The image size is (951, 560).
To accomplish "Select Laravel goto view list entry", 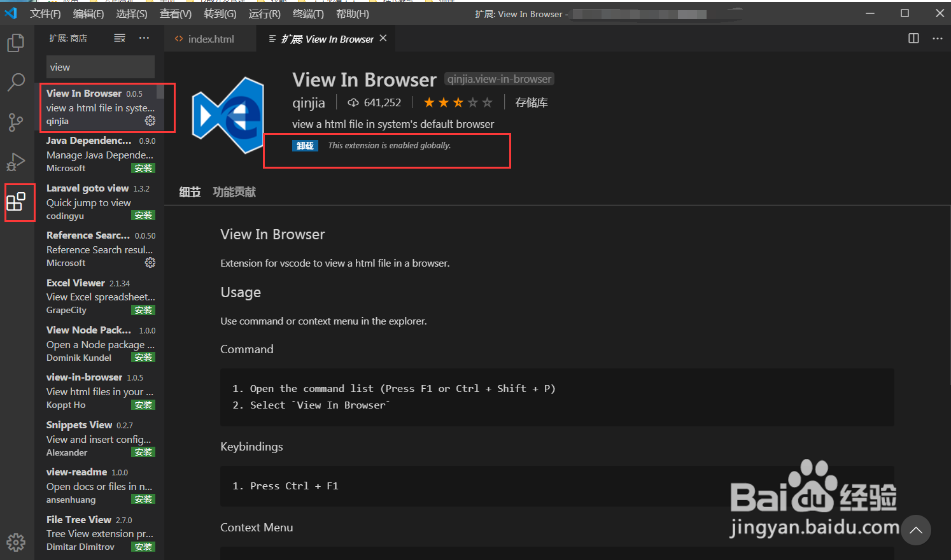I will click(x=99, y=202).
